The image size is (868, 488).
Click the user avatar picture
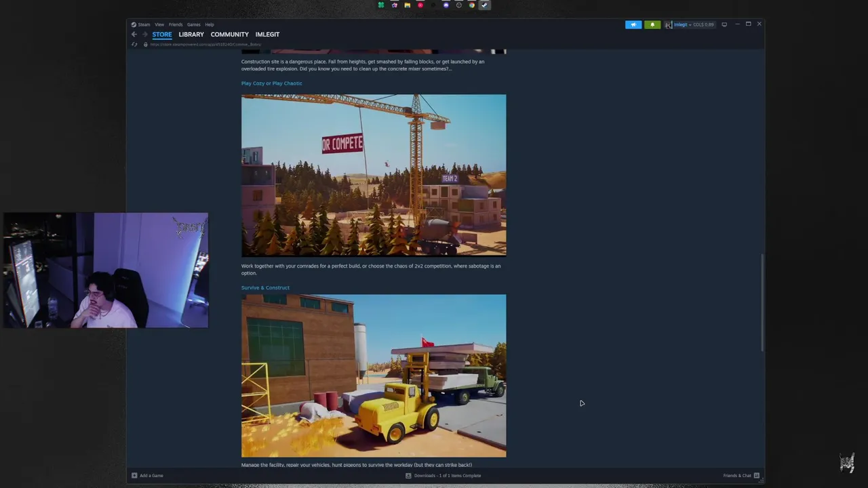point(668,24)
